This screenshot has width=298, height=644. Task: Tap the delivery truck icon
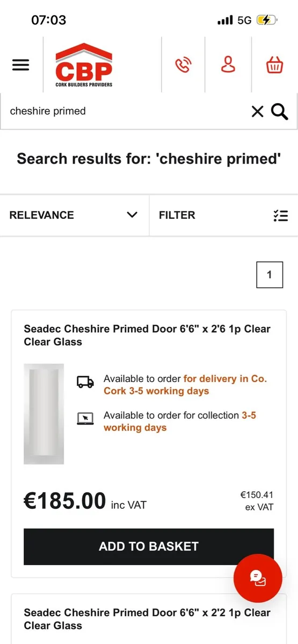(85, 382)
